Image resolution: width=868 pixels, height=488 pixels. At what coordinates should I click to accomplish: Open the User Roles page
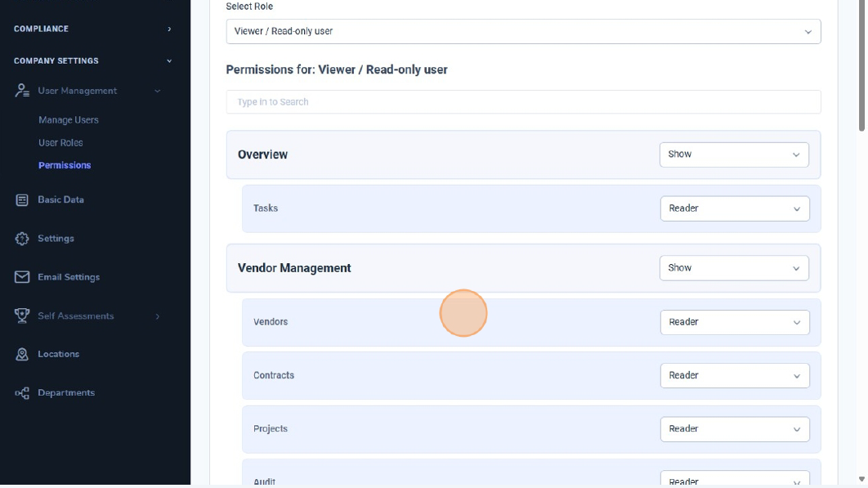click(x=60, y=143)
